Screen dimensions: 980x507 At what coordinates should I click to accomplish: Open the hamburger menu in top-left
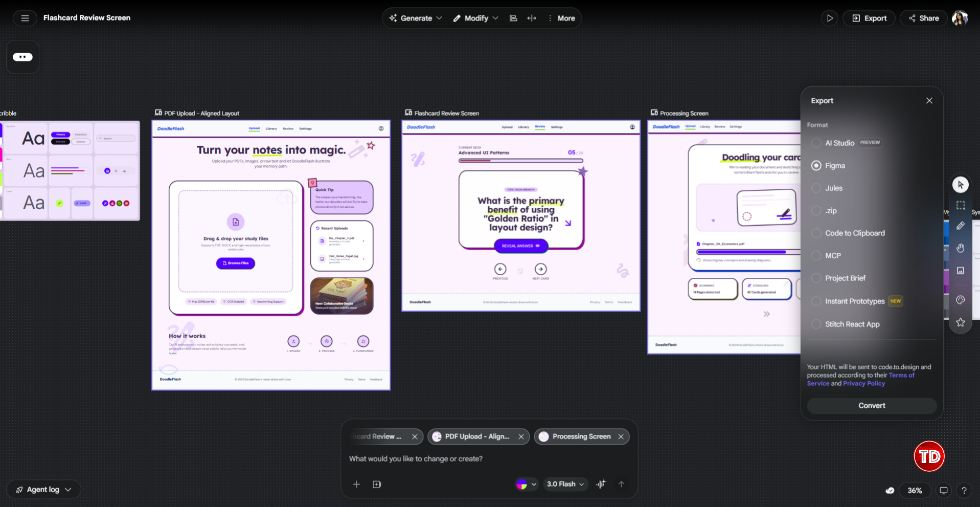point(25,18)
